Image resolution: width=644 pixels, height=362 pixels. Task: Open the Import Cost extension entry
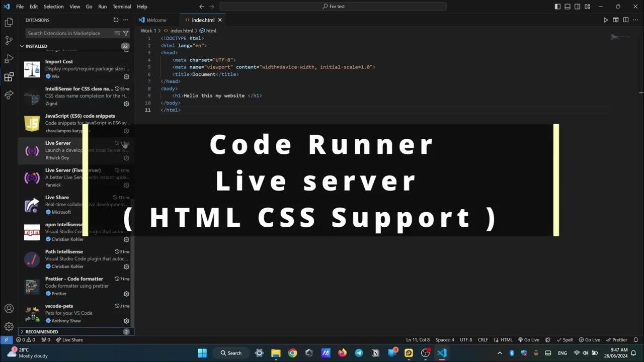(x=75, y=69)
